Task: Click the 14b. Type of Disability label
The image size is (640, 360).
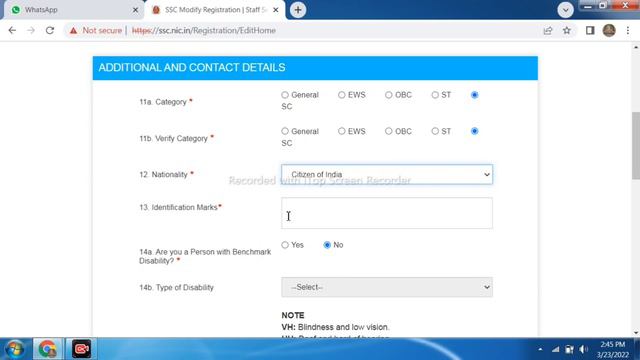Action: point(176,288)
